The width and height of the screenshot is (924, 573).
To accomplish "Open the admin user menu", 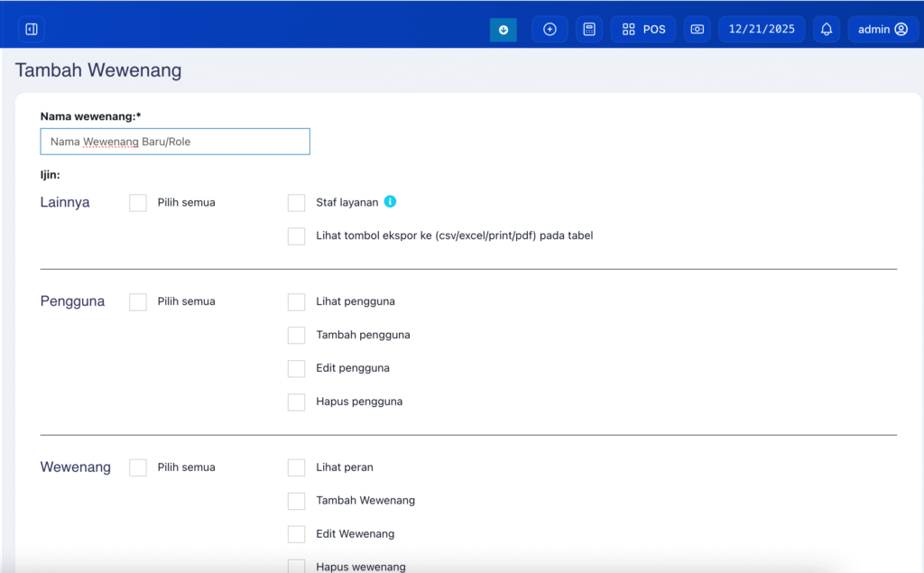I will 882,29.
